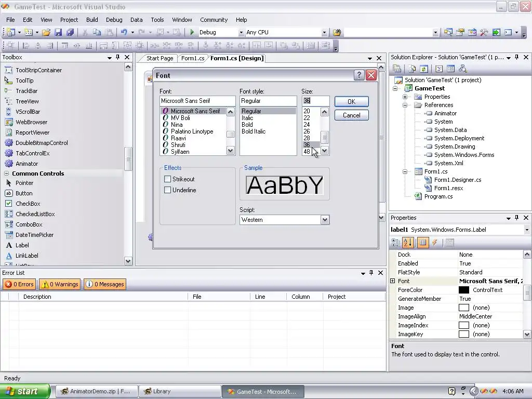The height and width of the screenshot is (399, 532).
Task: Open the File menu
Action: pos(10,20)
